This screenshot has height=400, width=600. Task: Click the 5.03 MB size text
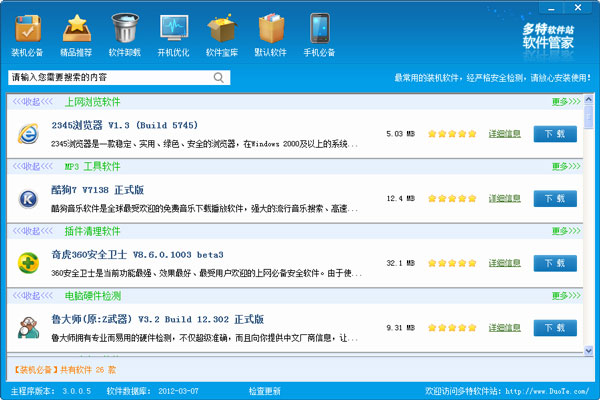[401, 134]
